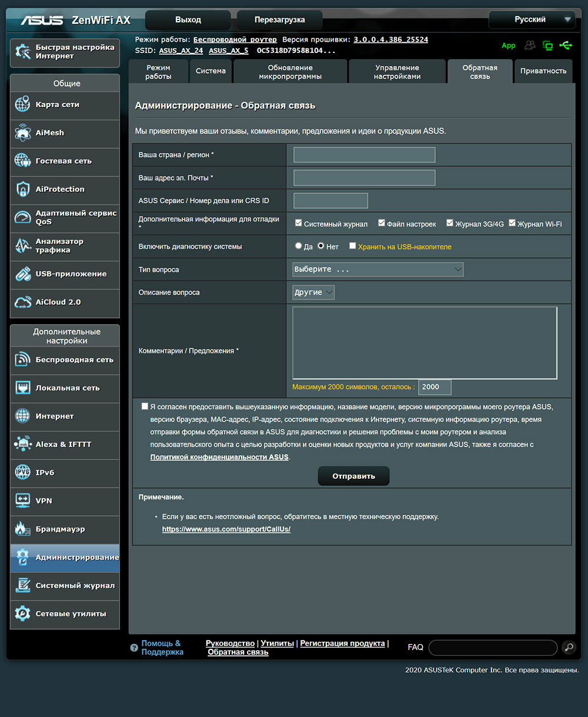
Task: Open the Политикой конфиденциальности ASUS link
Action: click(219, 457)
